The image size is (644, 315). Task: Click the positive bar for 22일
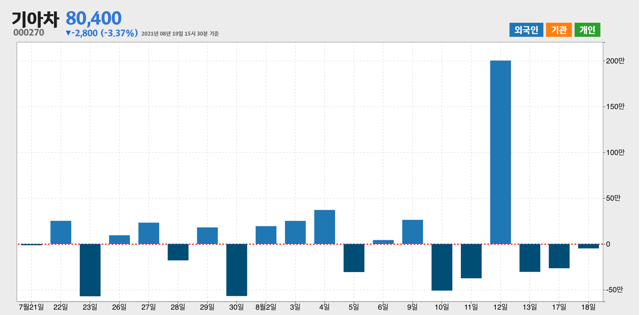[61, 232]
